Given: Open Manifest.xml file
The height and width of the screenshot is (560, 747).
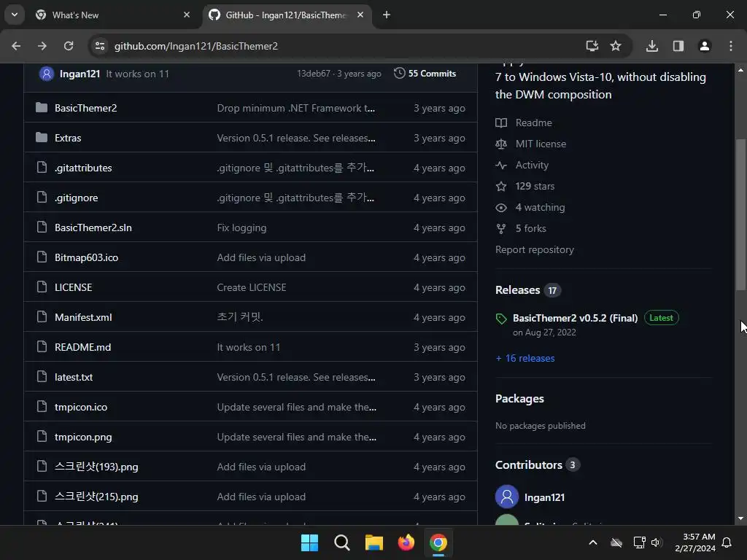Looking at the screenshot, I should tap(83, 318).
